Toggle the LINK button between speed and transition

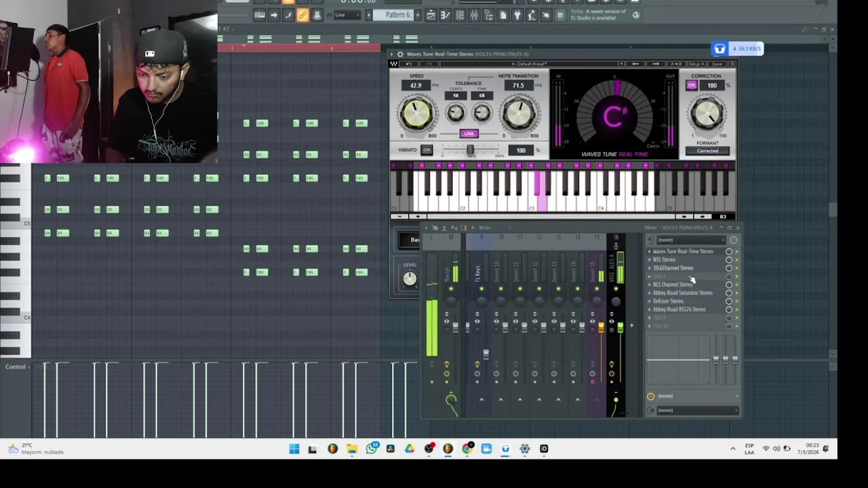coord(469,134)
